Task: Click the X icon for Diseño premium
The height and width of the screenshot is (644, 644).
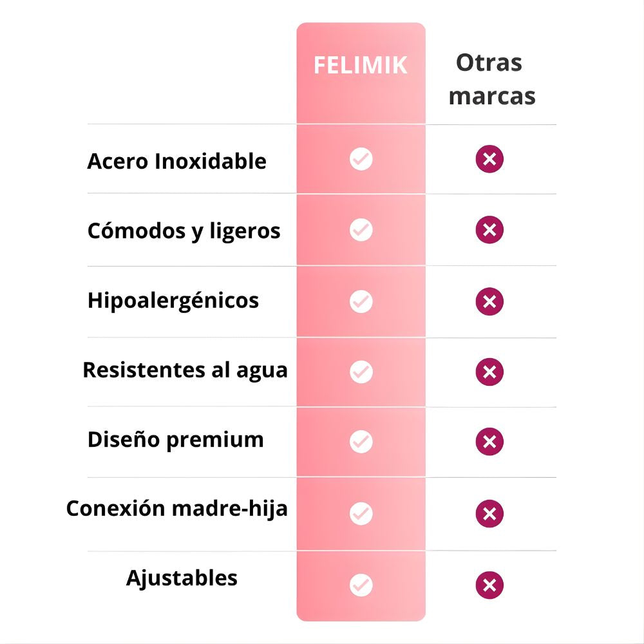Action: click(x=489, y=441)
